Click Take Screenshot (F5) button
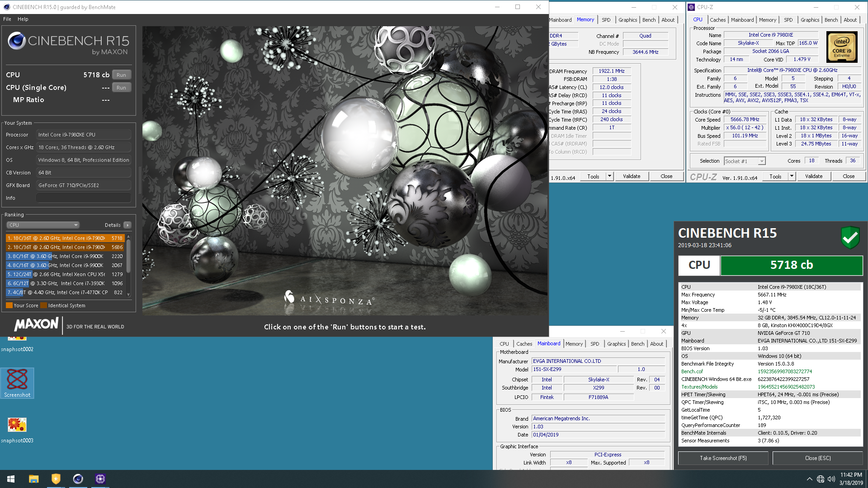 723,458
